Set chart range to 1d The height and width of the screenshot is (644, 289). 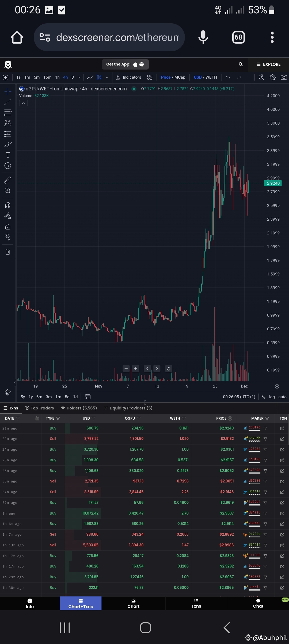pyautogui.click(x=75, y=397)
